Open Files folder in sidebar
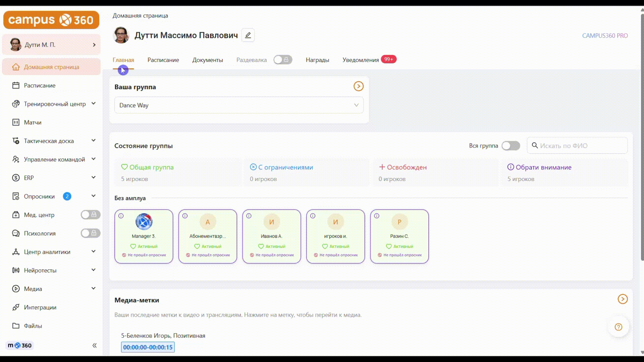The width and height of the screenshot is (644, 362). point(16,326)
